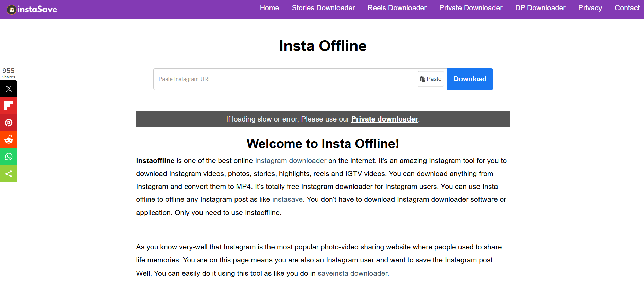Open Reels Downloader in navigation
The width and height of the screenshot is (644, 291).
397,8
